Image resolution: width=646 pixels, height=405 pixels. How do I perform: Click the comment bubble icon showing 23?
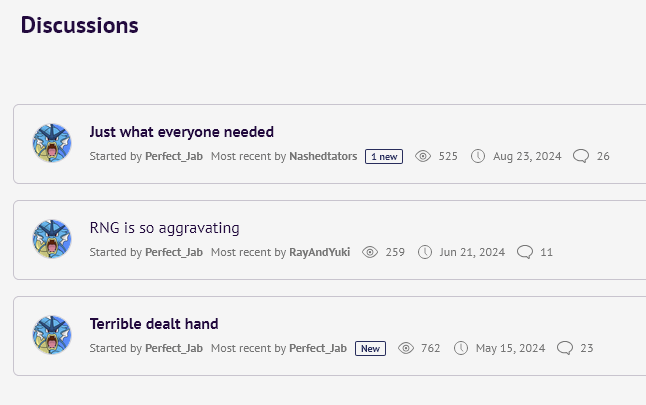(x=565, y=348)
